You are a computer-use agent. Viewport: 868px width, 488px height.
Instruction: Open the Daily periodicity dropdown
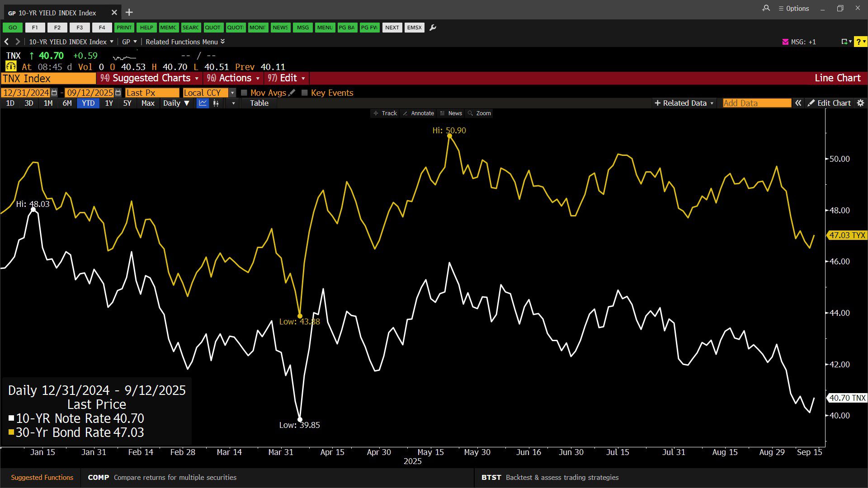(176, 103)
